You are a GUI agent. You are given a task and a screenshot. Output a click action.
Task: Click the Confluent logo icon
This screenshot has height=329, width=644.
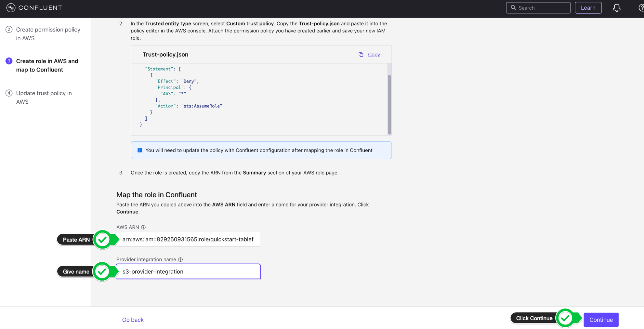11,8
